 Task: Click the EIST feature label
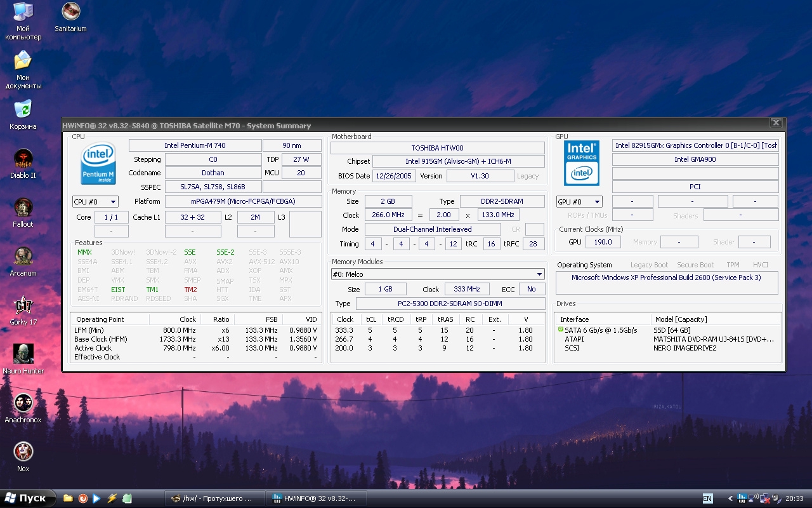click(x=118, y=290)
